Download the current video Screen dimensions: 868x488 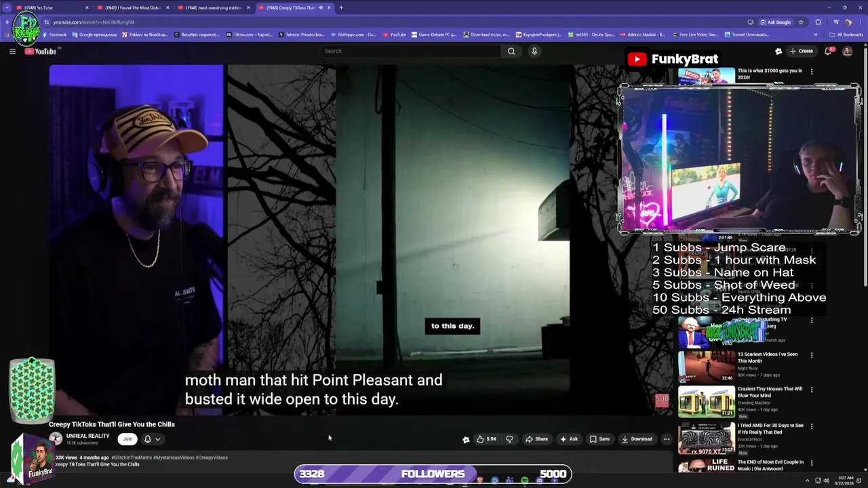click(x=637, y=439)
